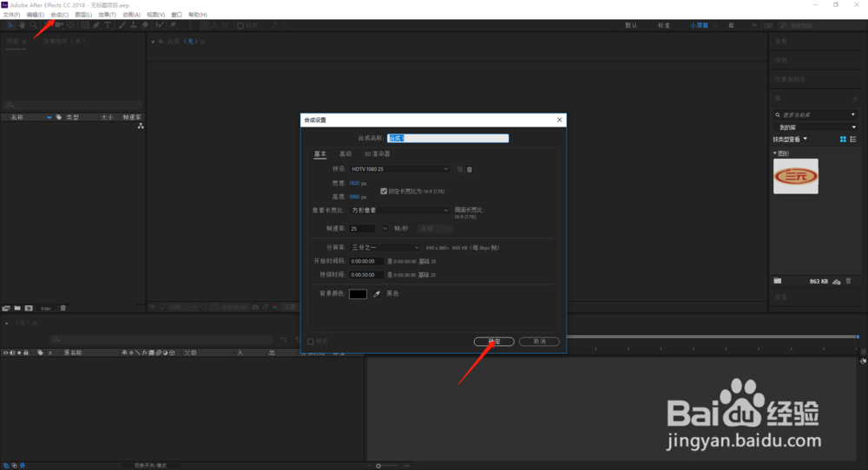
Task: Open the Composition menu
Action: pos(60,15)
